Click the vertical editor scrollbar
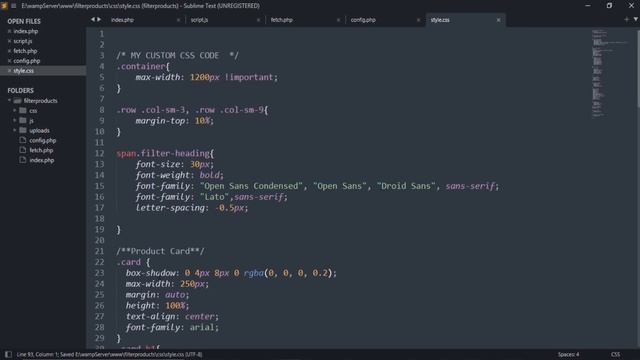Image resolution: width=640 pixels, height=360 pixels. pyautogui.click(x=638, y=69)
